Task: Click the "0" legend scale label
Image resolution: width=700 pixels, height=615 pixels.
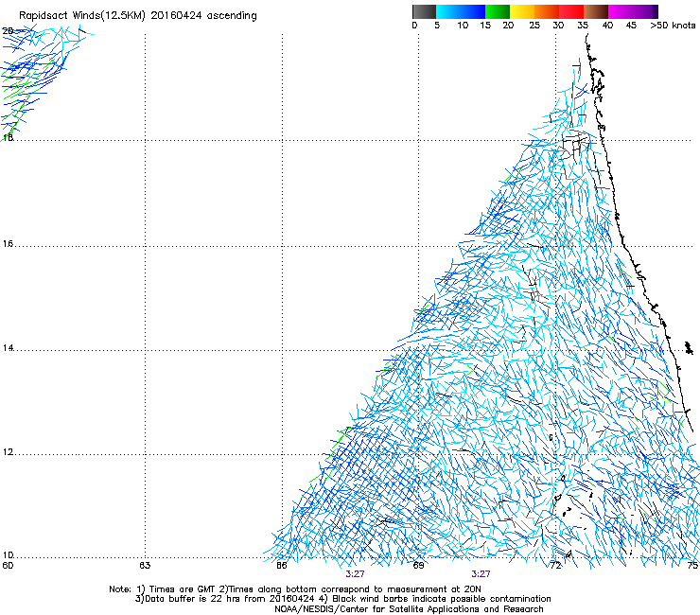Action: (414, 26)
